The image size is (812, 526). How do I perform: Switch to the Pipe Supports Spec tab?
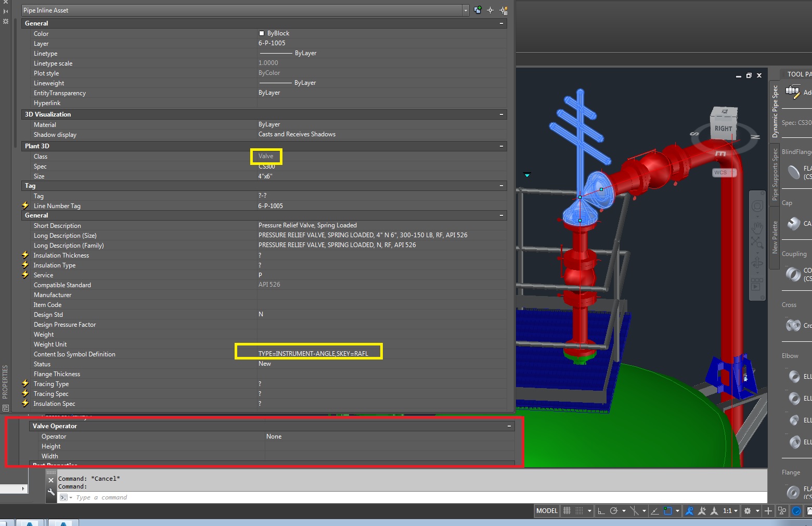(x=775, y=174)
